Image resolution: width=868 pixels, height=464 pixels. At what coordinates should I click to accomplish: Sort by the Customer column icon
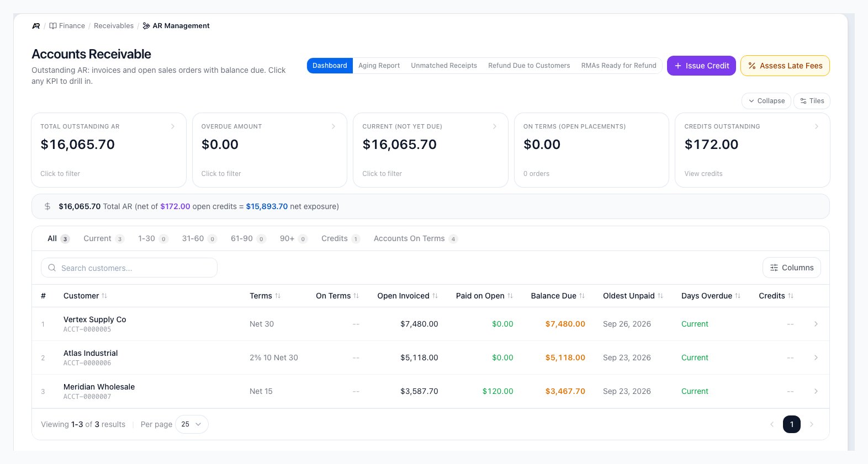pos(104,296)
